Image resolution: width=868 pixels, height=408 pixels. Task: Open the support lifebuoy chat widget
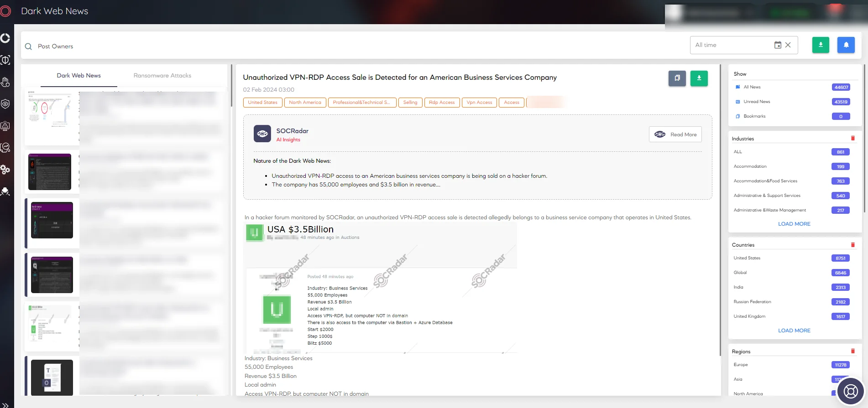click(851, 391)
